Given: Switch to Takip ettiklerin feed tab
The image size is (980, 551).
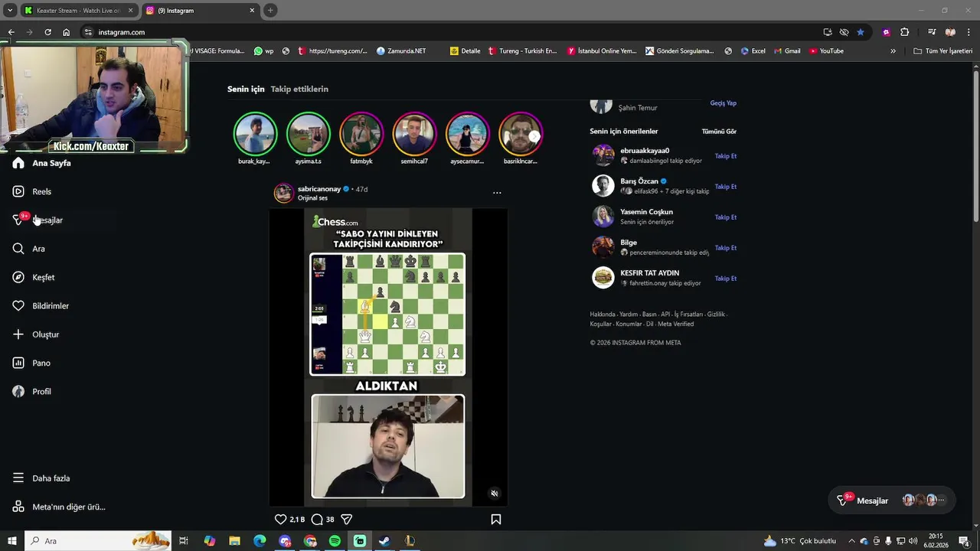Looking at the screenshot, I should tap(299, 89).
